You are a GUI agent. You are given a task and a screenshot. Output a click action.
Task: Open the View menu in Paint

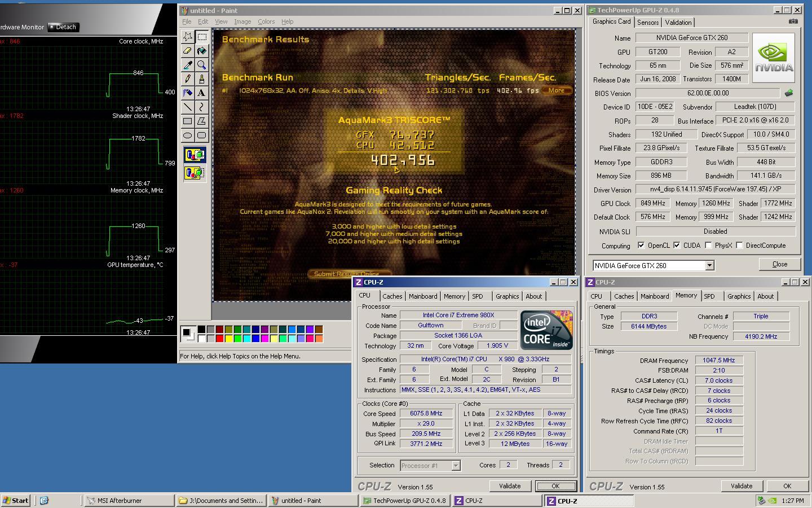[221, 21]
